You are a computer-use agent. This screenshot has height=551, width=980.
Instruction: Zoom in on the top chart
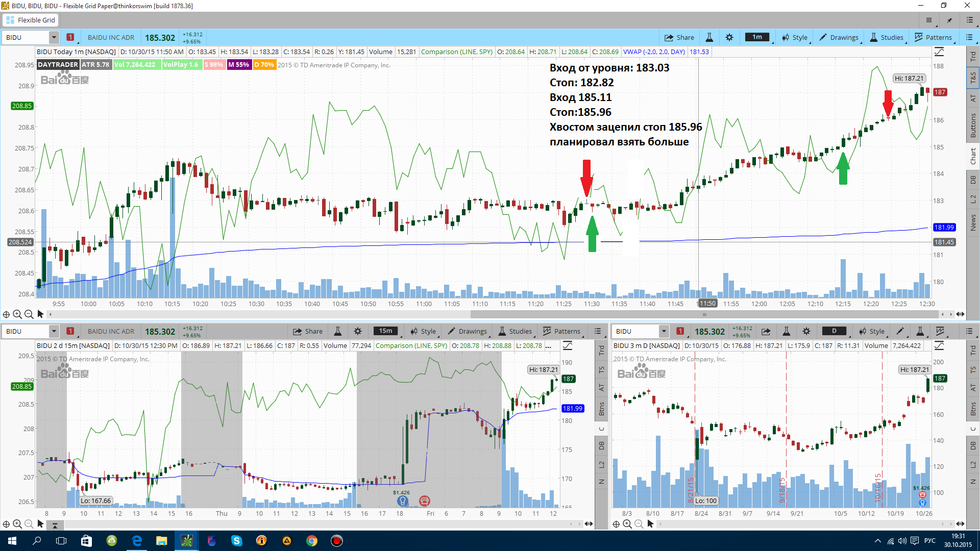click(x=17, y=314)
